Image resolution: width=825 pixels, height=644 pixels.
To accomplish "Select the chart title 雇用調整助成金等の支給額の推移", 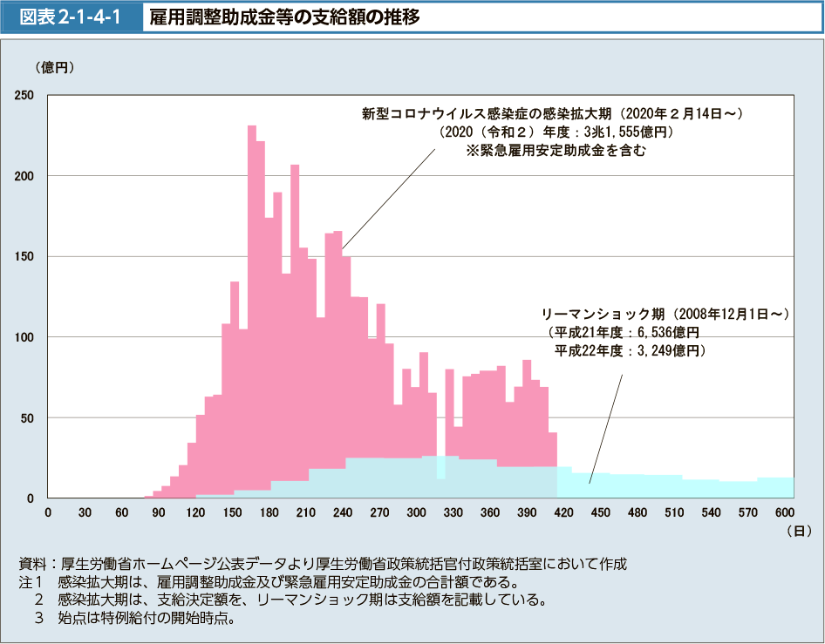I will [x=283, y=17].
